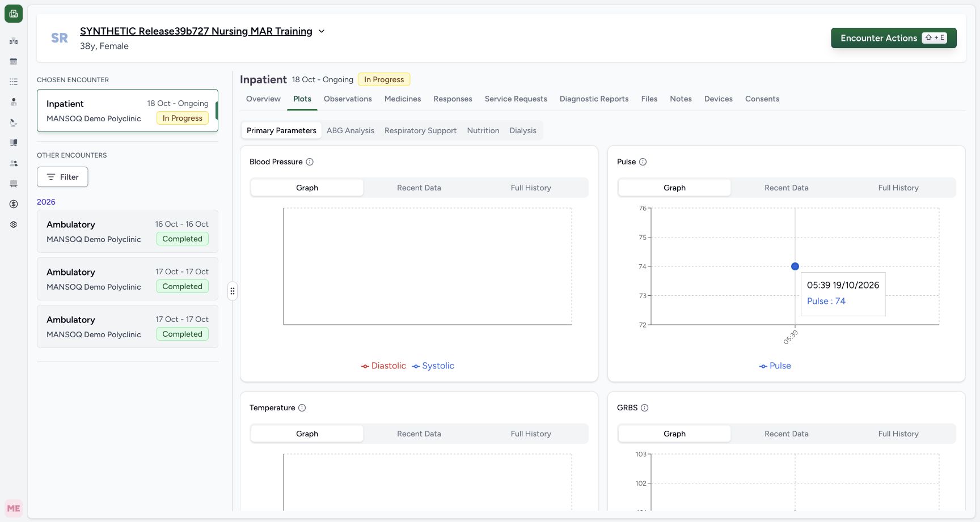The image size is (980, 522).
Task: Show Recent Data for Pulse
Action: (x=787, y=188)
